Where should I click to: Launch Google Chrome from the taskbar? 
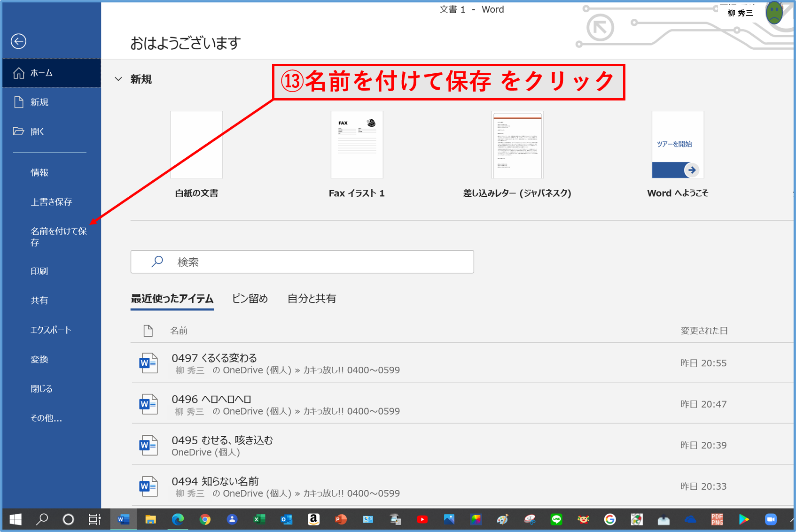pos(205,519)
